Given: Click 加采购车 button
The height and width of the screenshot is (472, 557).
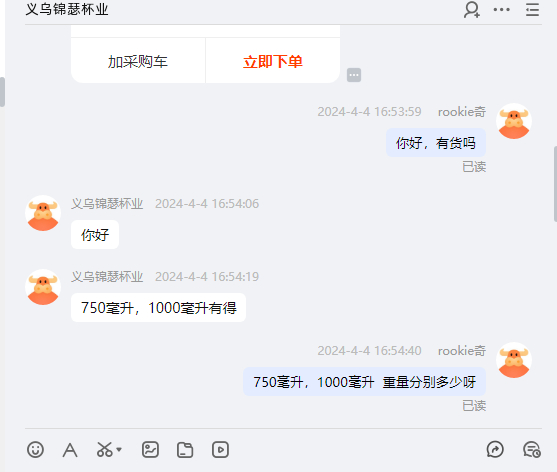Looking at the screenshot, I should click(x=138, y=61).
